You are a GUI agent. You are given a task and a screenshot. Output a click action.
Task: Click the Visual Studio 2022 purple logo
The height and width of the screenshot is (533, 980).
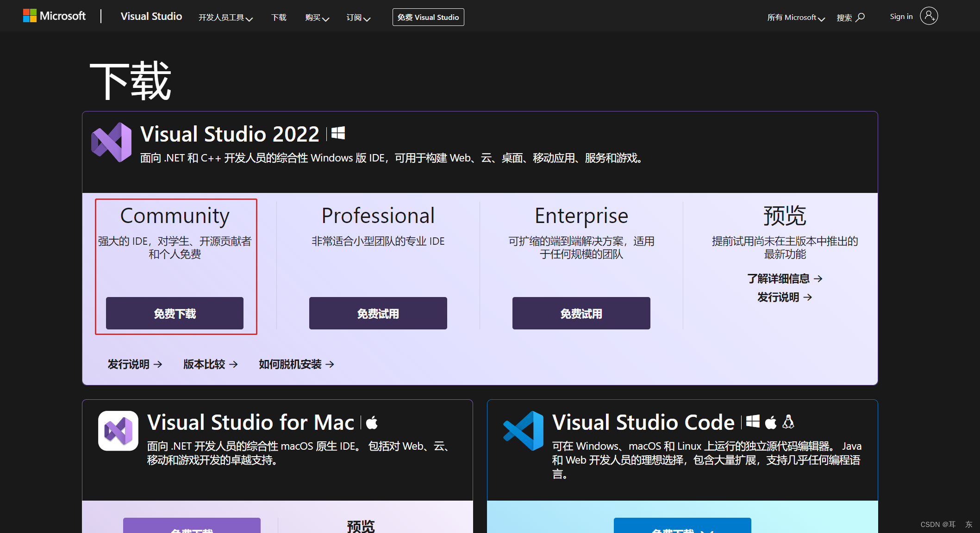112,142
